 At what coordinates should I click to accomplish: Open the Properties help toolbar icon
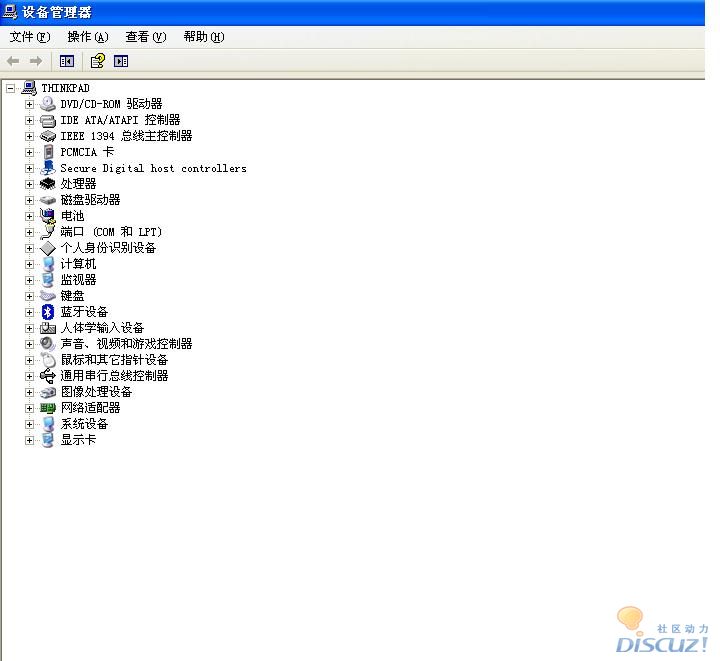(97, 61)
